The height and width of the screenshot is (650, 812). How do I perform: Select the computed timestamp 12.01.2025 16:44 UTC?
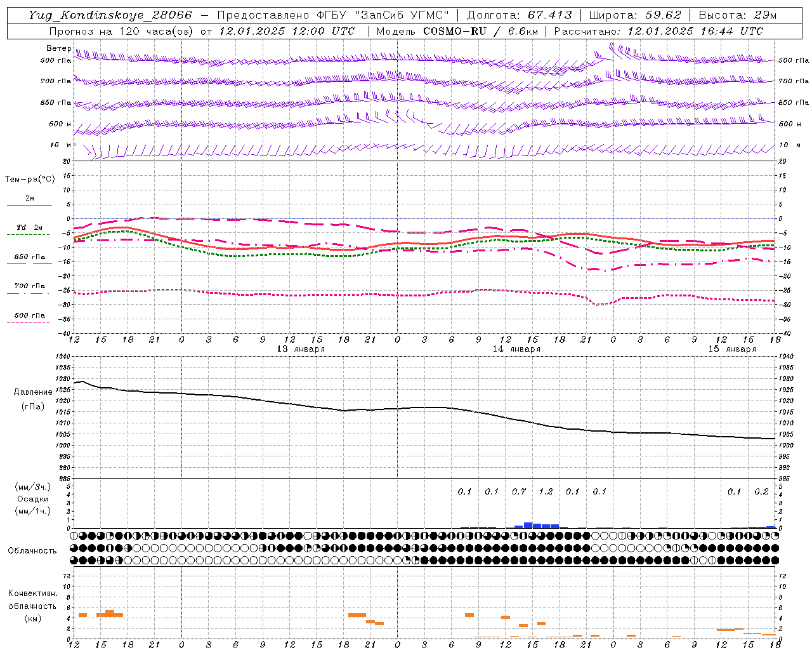point(695,31)
